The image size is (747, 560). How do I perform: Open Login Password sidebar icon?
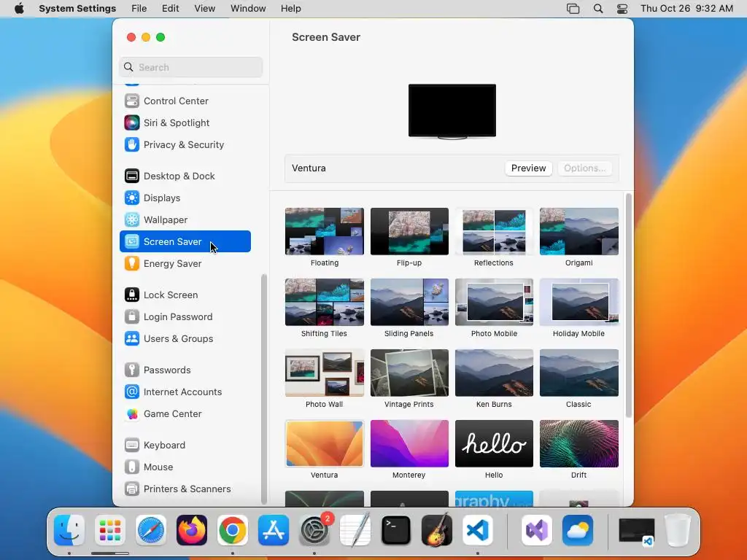pos(132,317)
